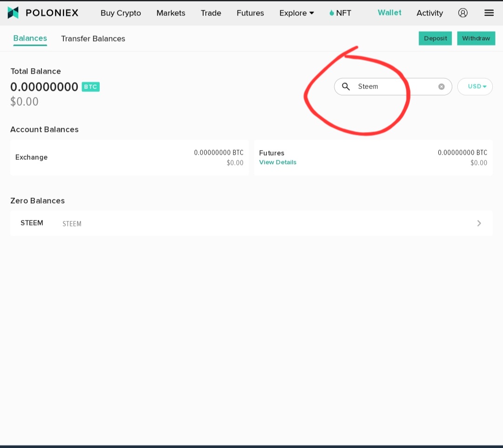Open the Futures View Details link
The height and width of the screenshot is (448, 503).
(278, 162)
